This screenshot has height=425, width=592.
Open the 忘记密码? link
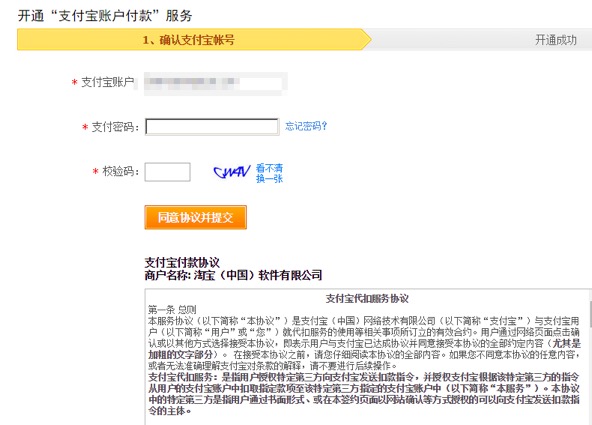pos(306,126)
